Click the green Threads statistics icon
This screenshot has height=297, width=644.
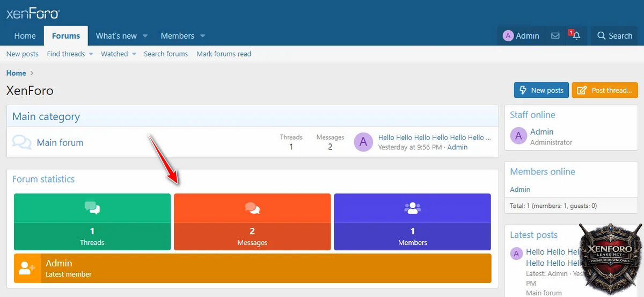coord(92,208)
